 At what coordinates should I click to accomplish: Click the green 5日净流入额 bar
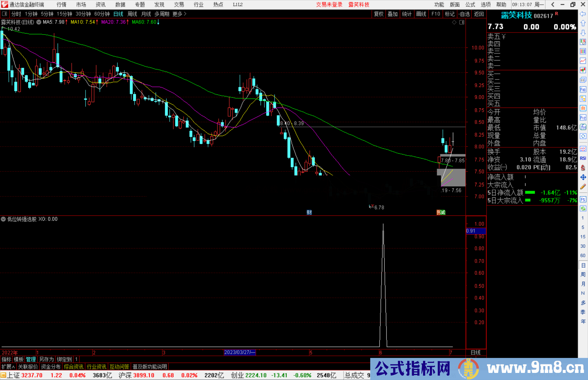(530, 193)
